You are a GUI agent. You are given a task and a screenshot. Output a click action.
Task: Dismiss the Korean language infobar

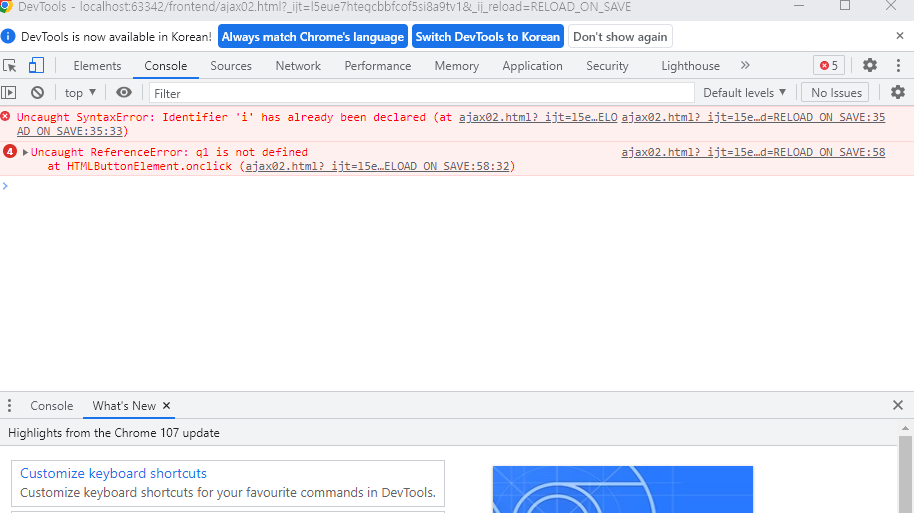(x=899, y=36)
